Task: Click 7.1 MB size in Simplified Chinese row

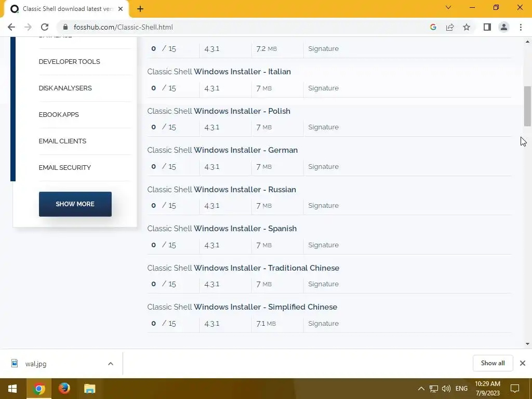Action: click(x=266, y=323)
